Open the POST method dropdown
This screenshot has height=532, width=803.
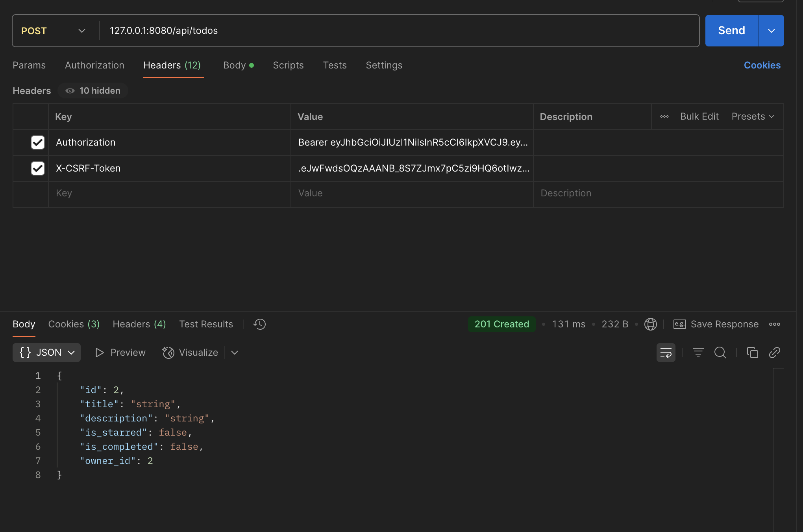(54, 31)
